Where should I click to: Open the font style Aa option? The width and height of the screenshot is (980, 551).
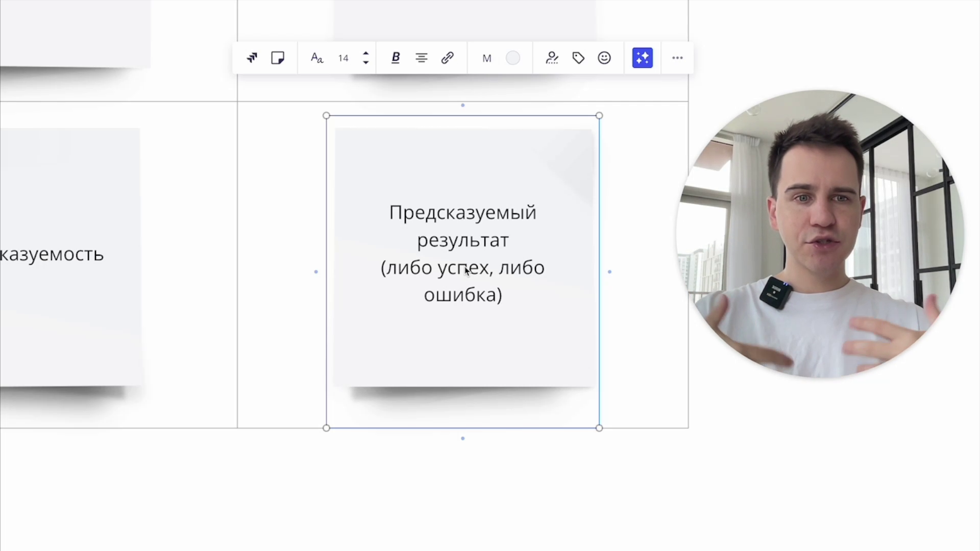click(x=317, y=58)
